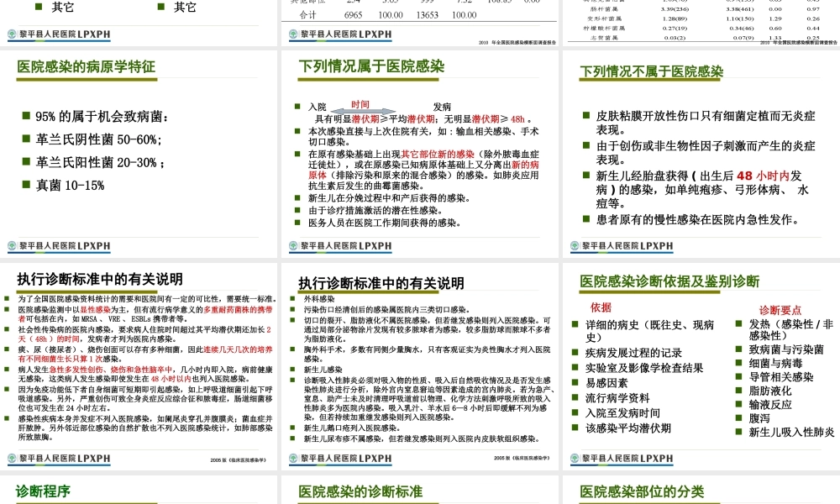Click the word 发病 after the time arrow
The image size is (840, 504).
coord(442,108)
